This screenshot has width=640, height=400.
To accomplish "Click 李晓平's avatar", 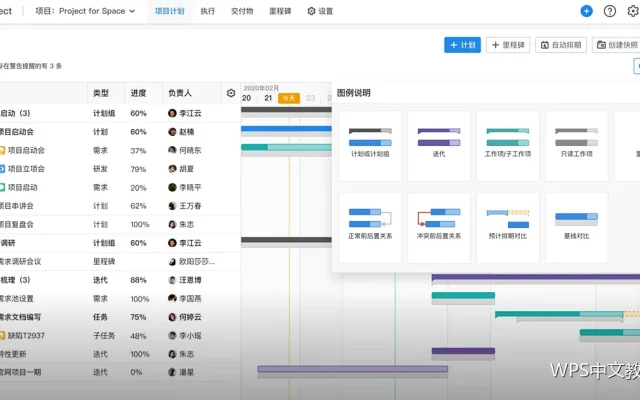I will click(172, 187).
